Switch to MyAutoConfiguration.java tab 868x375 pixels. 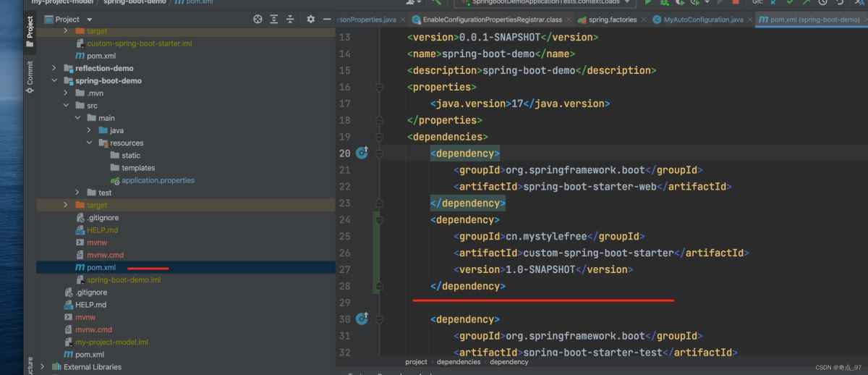pyautogui.click(x=702, y=20)
